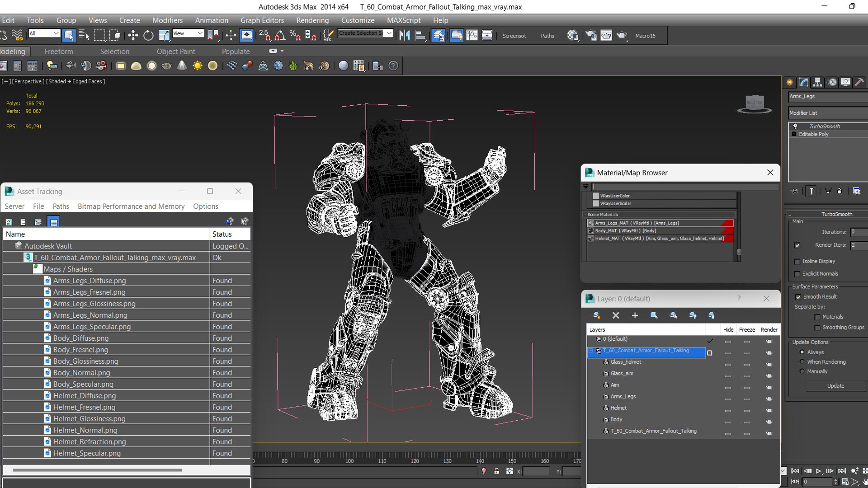Image resolution: width=868 pixels, height=488 pixels.
Task: Click Refresh icon in Asset Tracking toolbar
Action: click(9, 222)
